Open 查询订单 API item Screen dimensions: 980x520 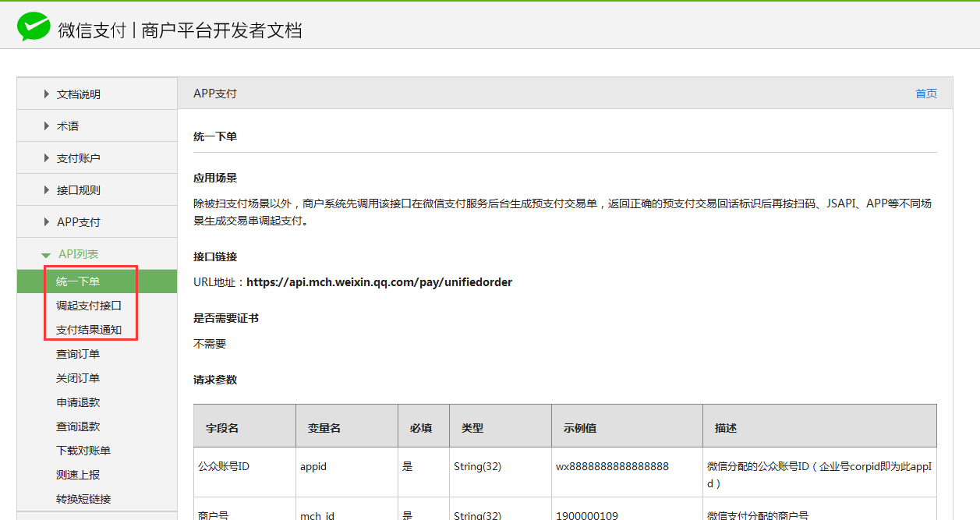point(78,354)
